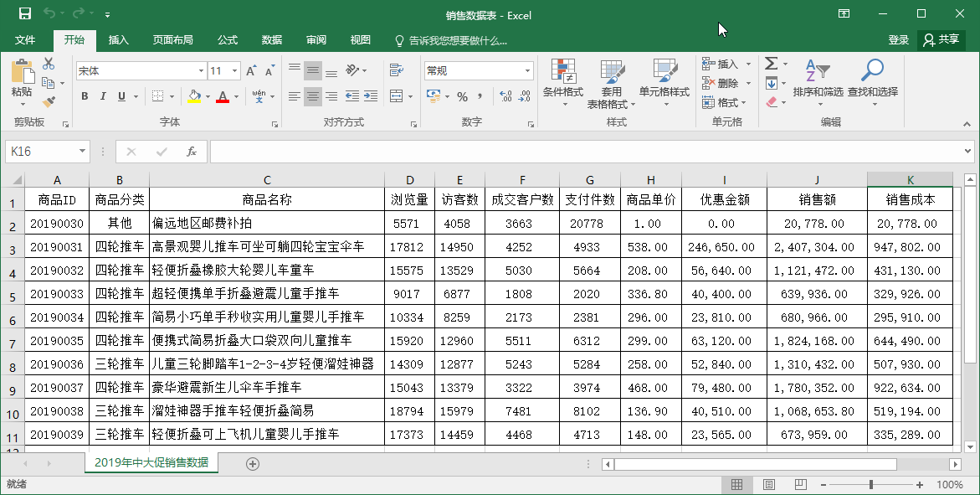
Task: Select the Format Painter brush icon
Action: tap(49, 101)
